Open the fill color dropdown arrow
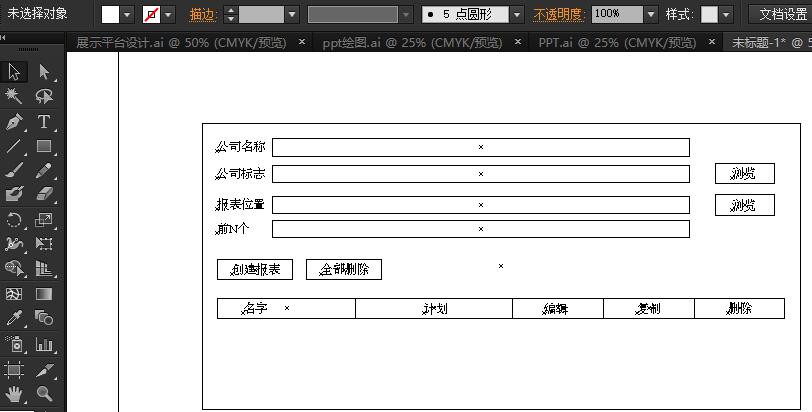Viewport: 812px width, 412px height. 127,14
